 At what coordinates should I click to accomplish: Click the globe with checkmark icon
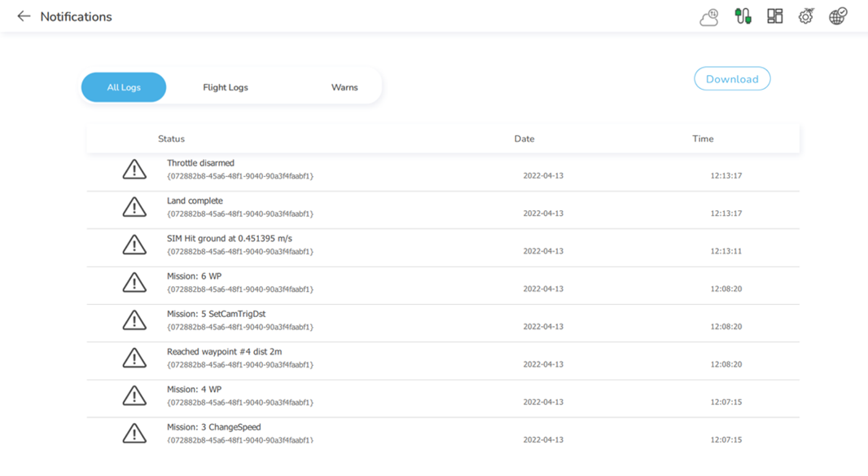[x=838, y=16]
